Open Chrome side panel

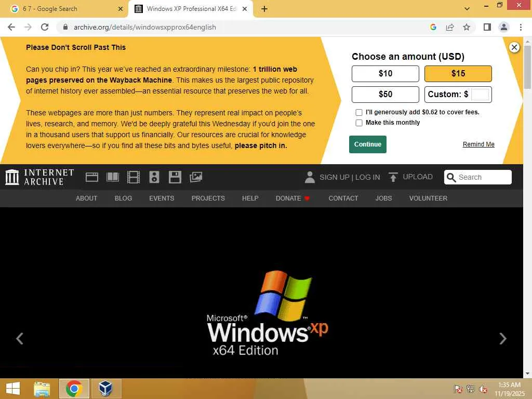tap(487, 27)
